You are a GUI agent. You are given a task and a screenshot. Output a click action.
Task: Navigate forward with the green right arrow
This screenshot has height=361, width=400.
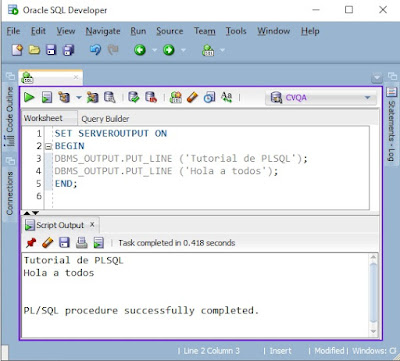coord(169,50)
